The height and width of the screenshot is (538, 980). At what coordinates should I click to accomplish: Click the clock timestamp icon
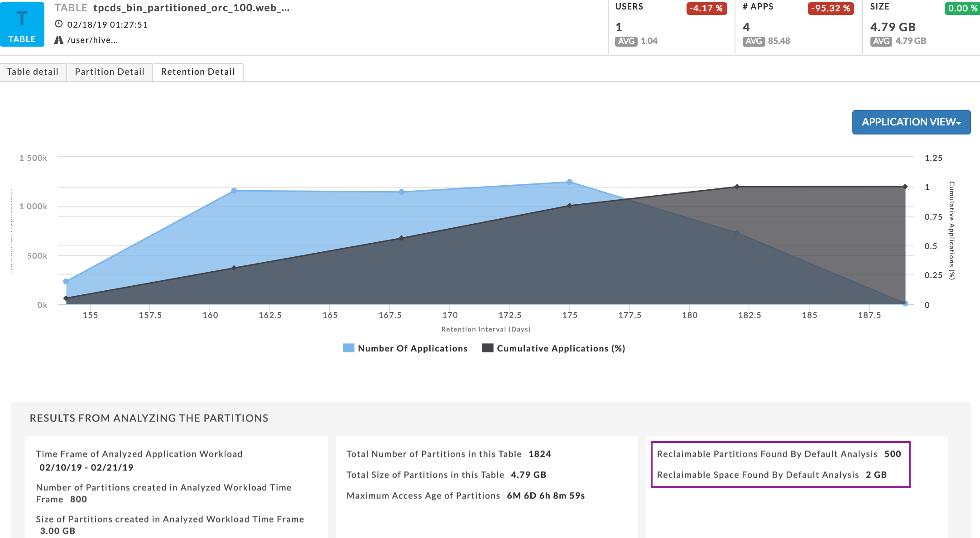click(59, 24)
